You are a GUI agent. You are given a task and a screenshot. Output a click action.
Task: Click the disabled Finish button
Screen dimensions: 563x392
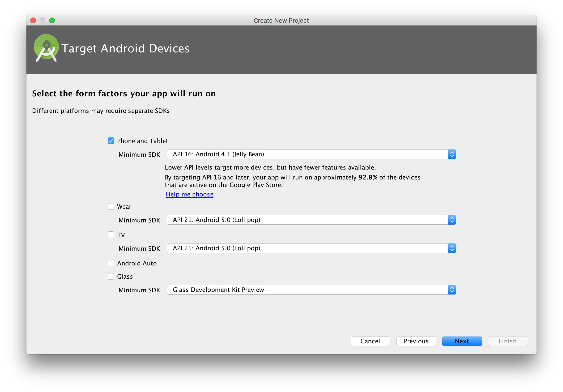(x=507, y=341)
